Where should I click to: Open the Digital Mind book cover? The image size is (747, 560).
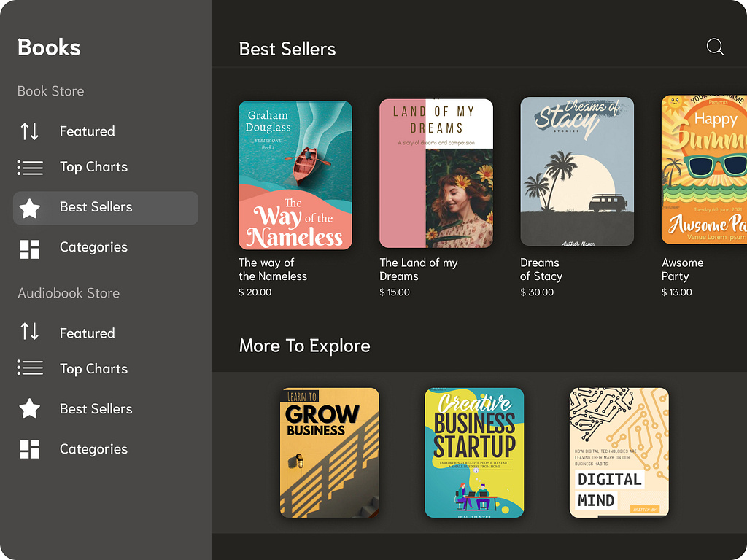coord(619,453)
